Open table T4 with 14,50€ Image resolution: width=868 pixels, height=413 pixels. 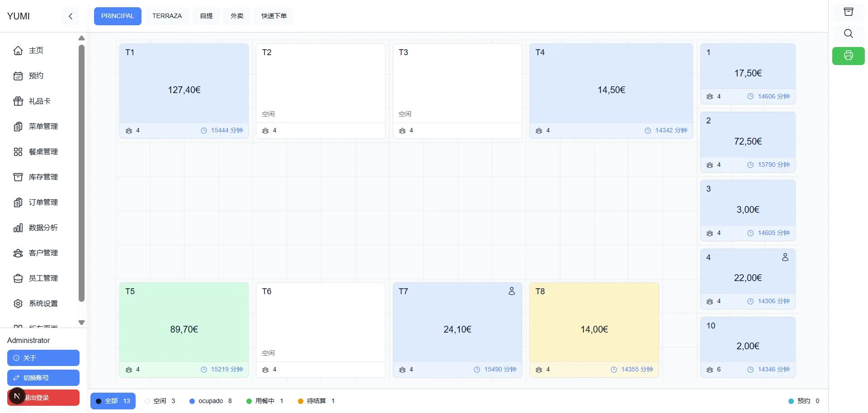tap(611, 91)
